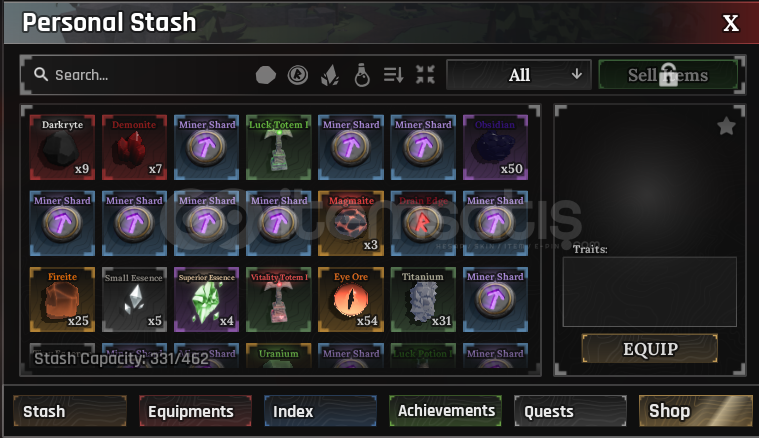Select the red Drain Edge rune
The height and width of the screenshot is (438, 759).
(423, 223)
